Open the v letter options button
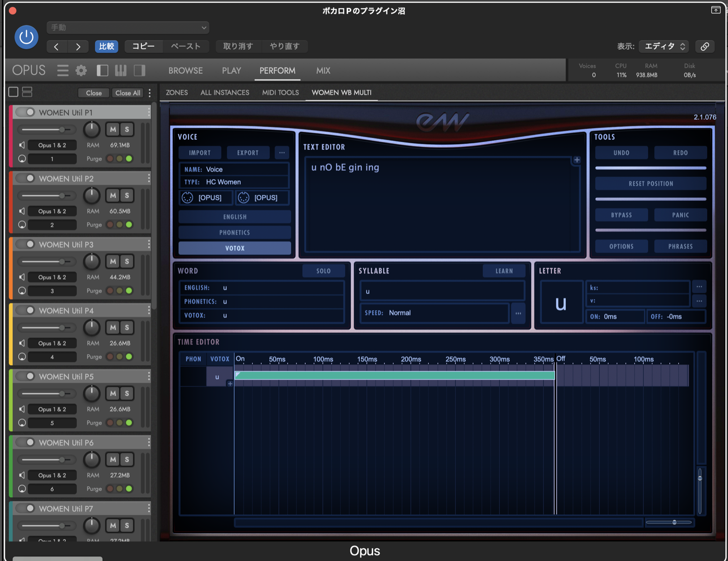The height and width of the screenshot is (561, 728). (699, 301)
